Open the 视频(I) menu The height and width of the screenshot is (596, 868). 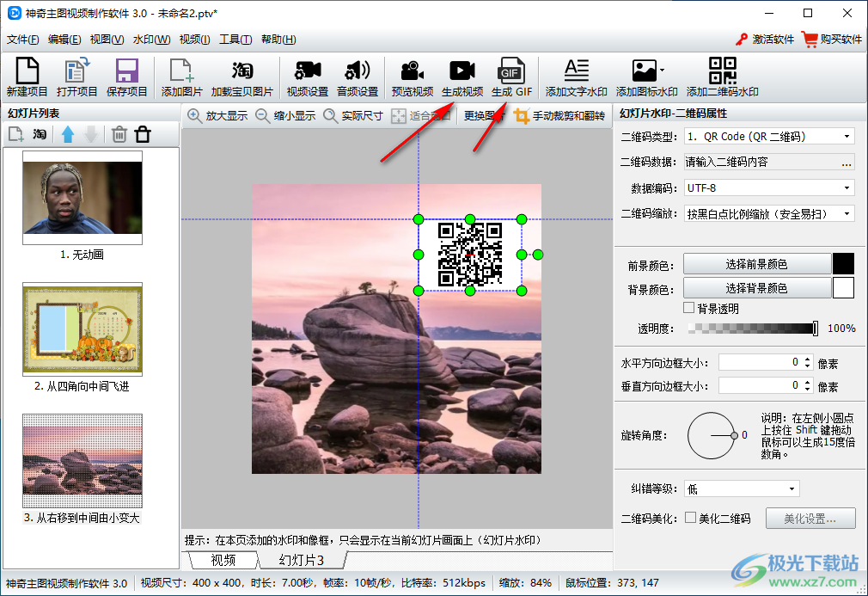(194, 40)
